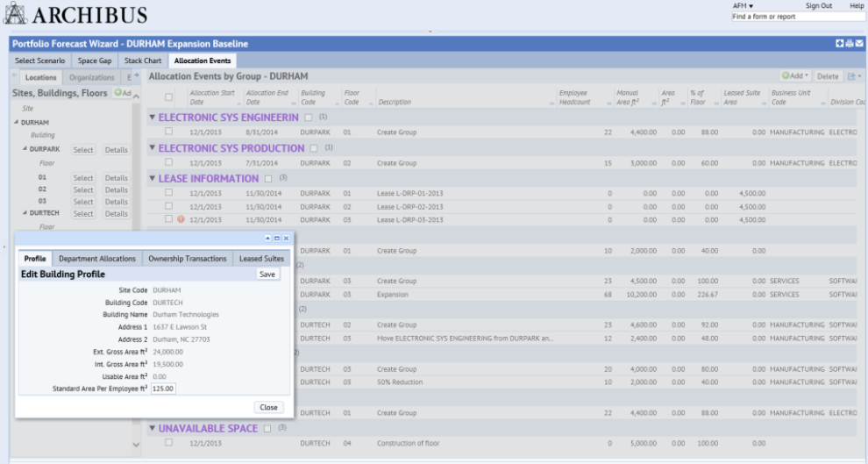This screenshot has height=464, width=868.
Task: Click Select for DURPARK building
Action: (83, 149)
